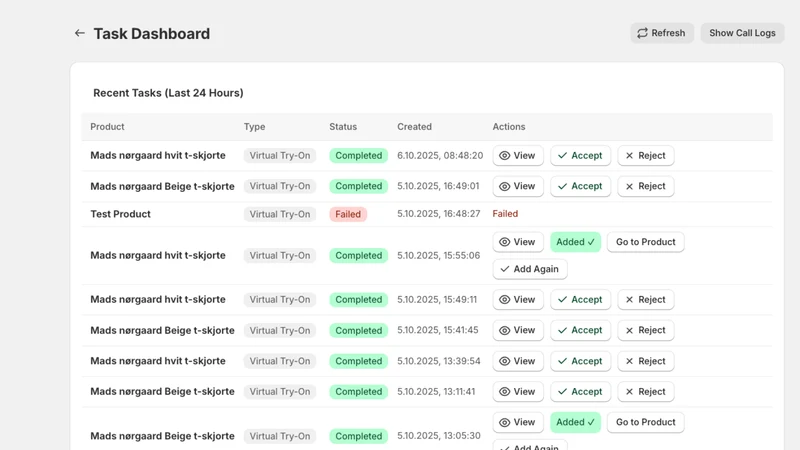The width and height of the screenshot is (800, 450).
Task: Open Show Call Logs
Action: point(742,33)
